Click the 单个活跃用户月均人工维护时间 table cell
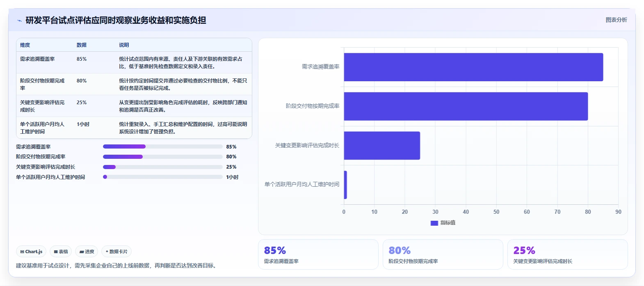This screenshot has height=286, width=644. pos(42,128)
